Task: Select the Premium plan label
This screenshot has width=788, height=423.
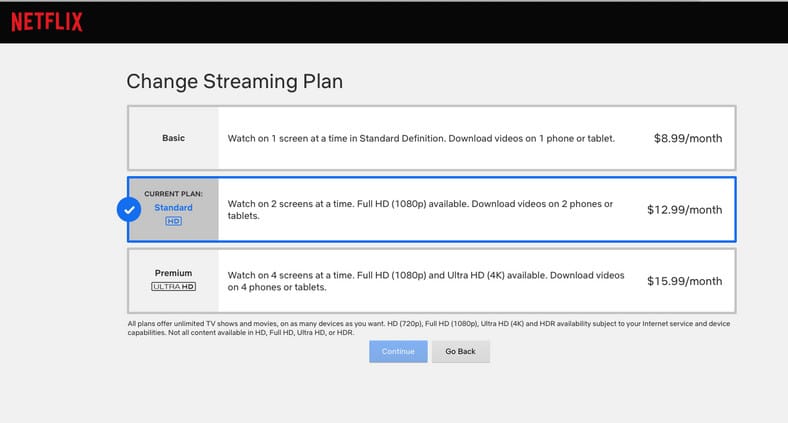Action: (173, 273)
